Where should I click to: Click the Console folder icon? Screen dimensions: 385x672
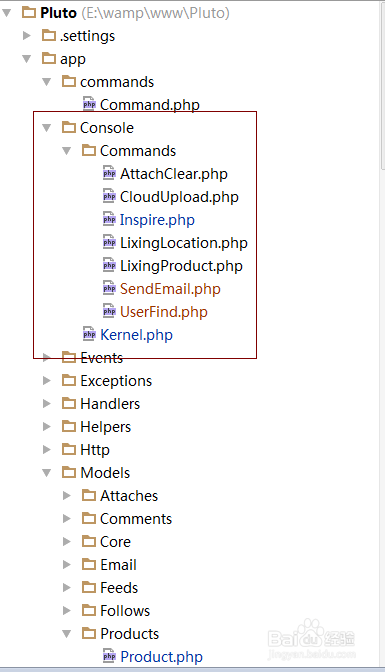(x=69, y=127)
